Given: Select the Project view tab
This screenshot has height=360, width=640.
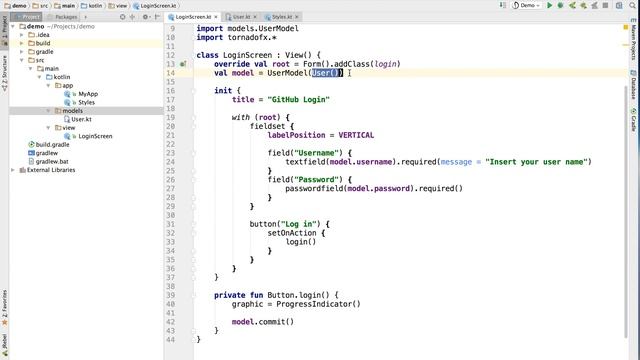Looking at the screenshot, I should point(27,17).
